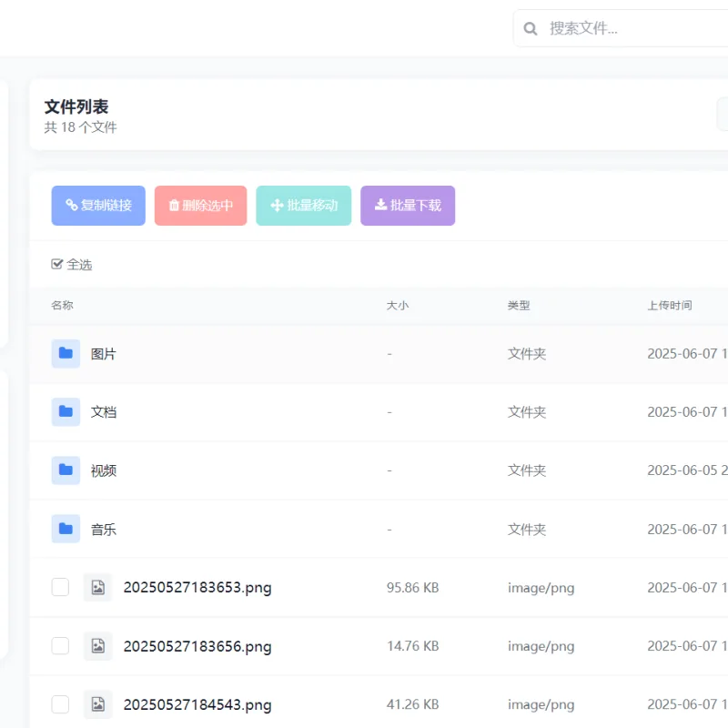This screenshot has width=728, height=728.
Task: Click the 类型 column header
Action: (519, 306)
